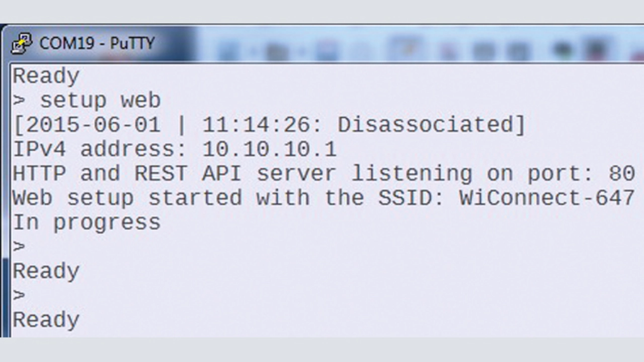Click the middle Ready line
The width and height of the screenshot is (644, 362).
[46, 271]
